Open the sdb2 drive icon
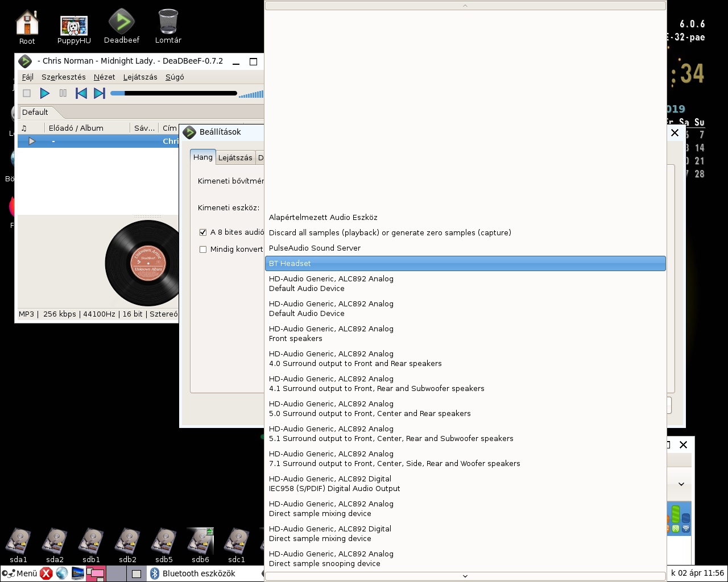 point(127,544)
